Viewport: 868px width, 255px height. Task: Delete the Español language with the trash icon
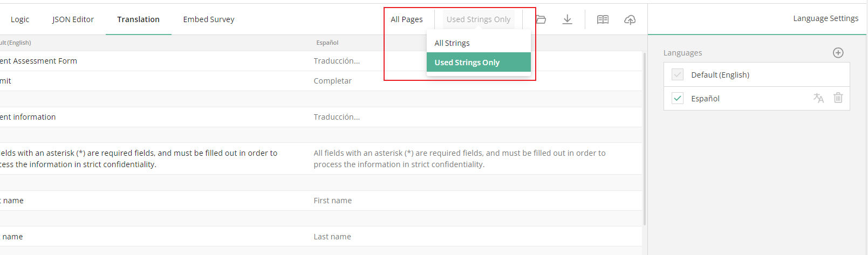click(838, 98)
